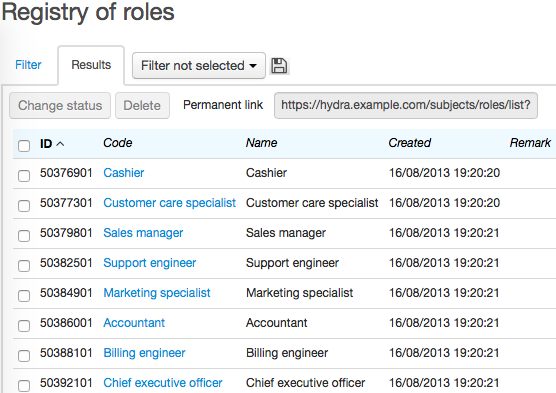
Task: Open the Cashier role link
Action: (124, 173)
